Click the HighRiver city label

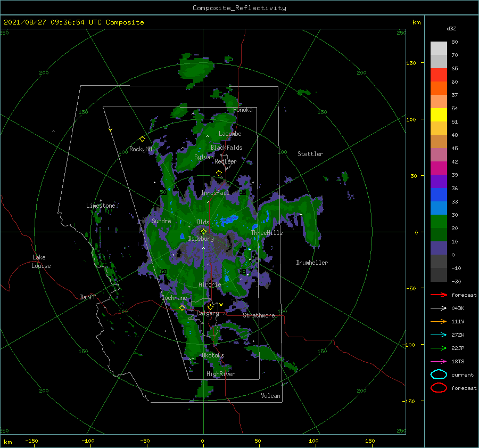coord(221,374)
